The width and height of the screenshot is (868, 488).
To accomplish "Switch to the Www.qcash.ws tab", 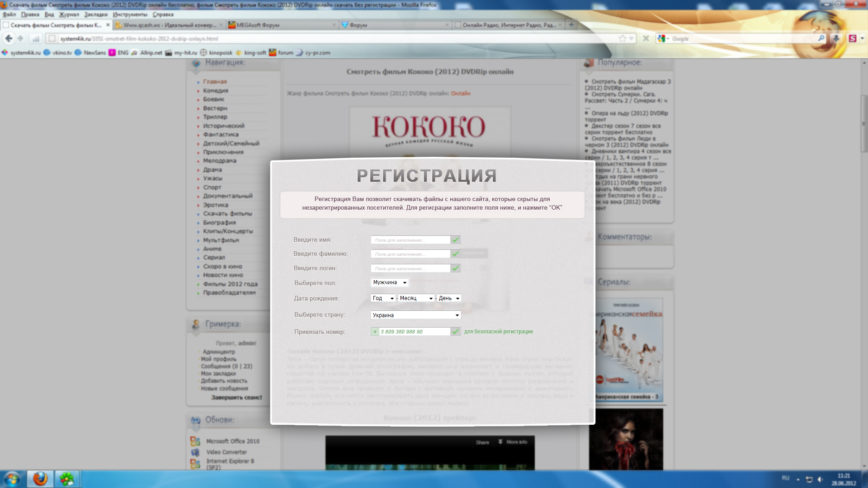I will point(169,25).
